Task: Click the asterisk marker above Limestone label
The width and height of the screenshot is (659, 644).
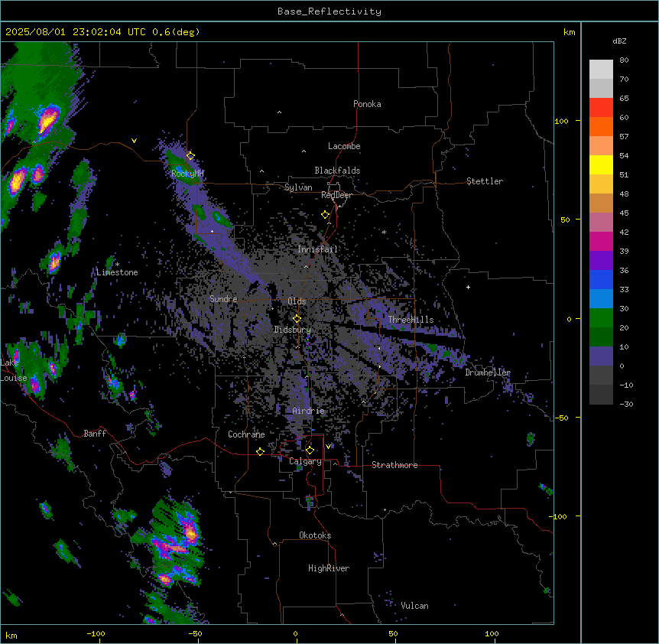Action: pos(117,265)
